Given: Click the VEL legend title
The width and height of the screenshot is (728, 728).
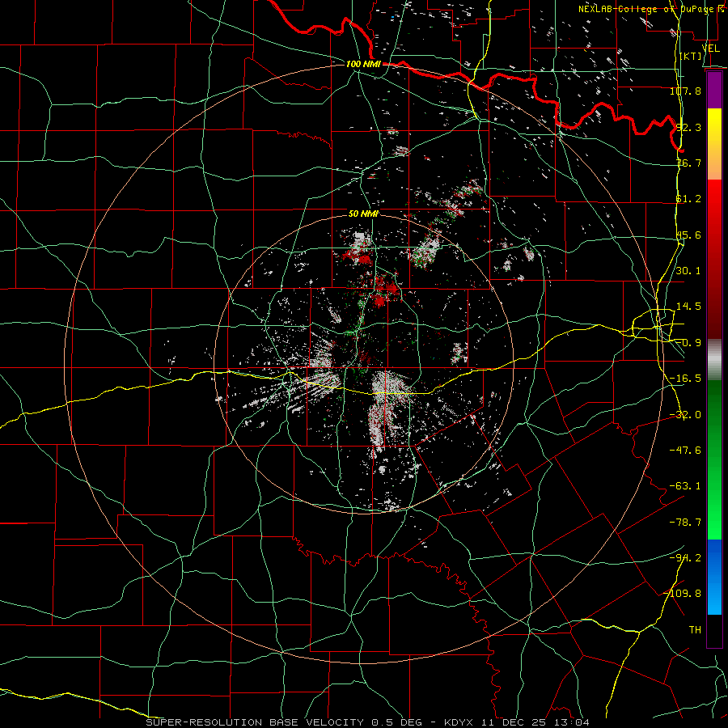Looking at the screenshot, I should (x=710, y=48).
